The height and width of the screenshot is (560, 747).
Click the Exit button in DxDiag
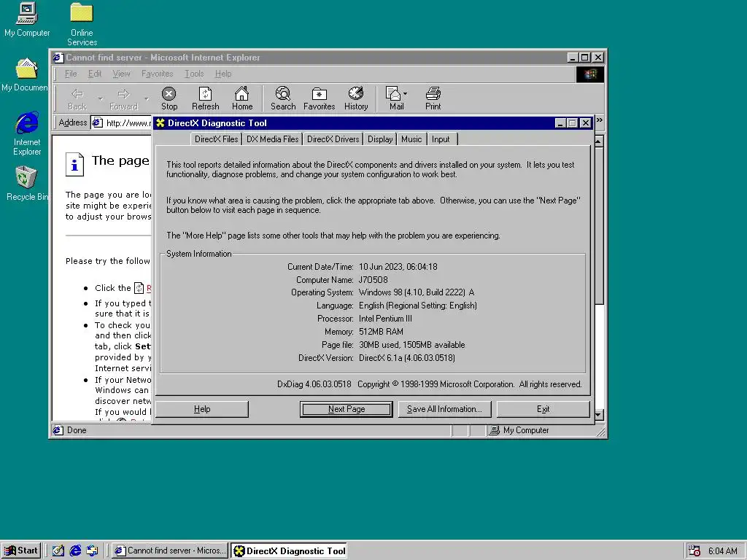click(x=543, y=409)
